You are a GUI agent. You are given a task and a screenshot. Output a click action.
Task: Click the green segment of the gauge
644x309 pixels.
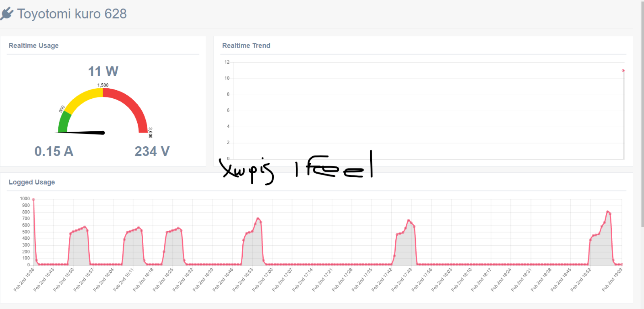point(64,122)
